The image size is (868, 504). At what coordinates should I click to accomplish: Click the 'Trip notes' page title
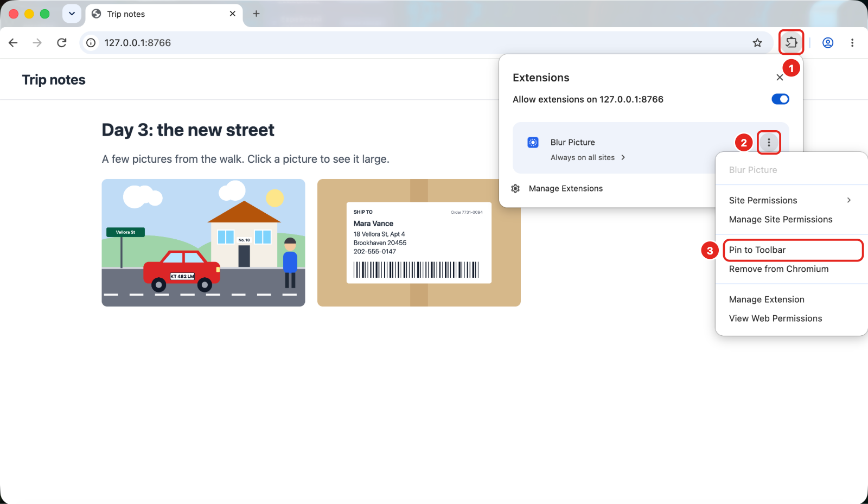tap(54, 80)
